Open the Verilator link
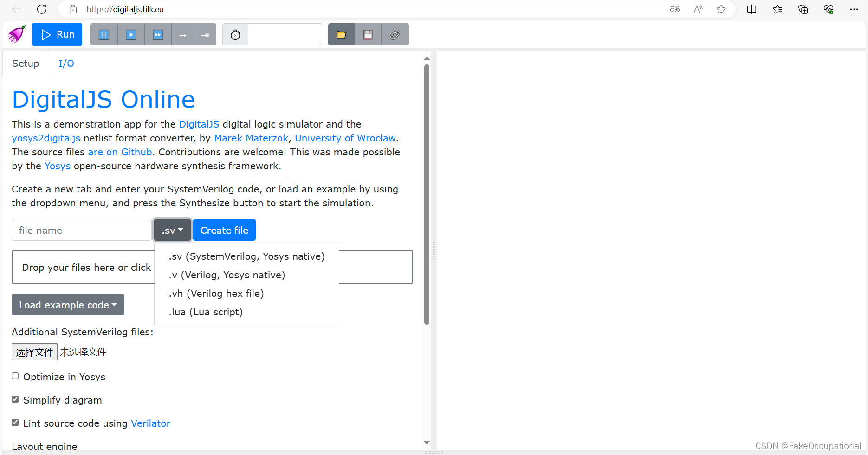 pos(150,423)
